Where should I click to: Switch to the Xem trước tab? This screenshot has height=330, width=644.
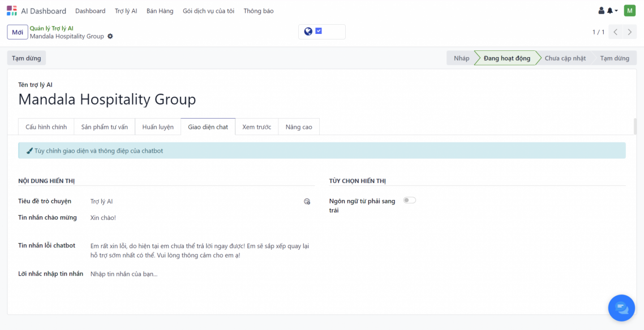pyautogui.click(x=256, y=127)
